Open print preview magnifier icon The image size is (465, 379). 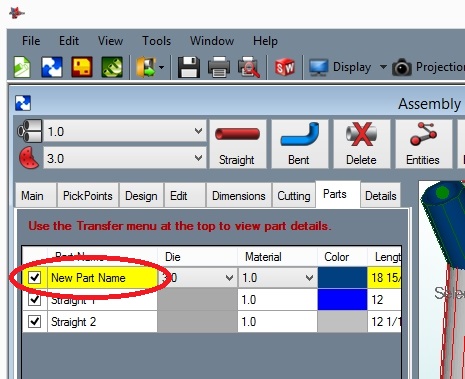click(x=249, y=67)
